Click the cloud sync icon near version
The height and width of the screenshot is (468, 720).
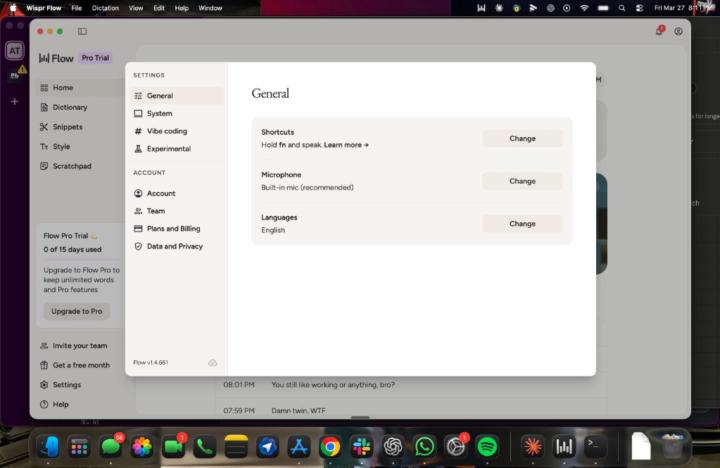(x=212, y=363)
